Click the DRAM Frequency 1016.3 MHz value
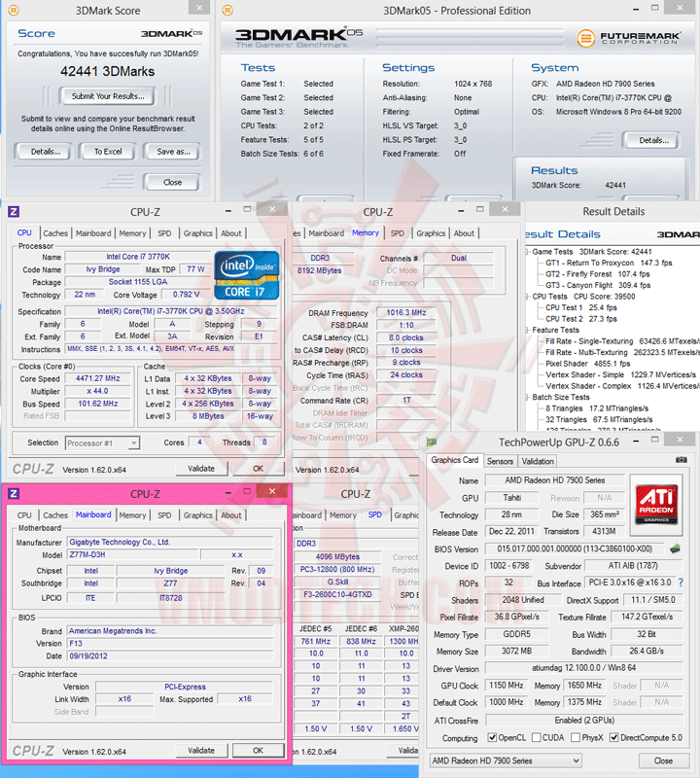This screenshot has width=700, height=778. coord(405,312)
